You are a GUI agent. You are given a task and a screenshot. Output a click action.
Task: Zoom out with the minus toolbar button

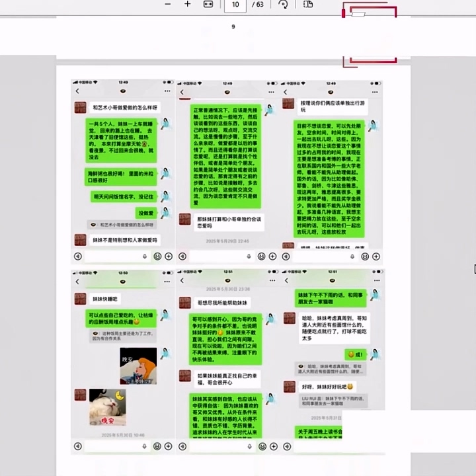167,4
